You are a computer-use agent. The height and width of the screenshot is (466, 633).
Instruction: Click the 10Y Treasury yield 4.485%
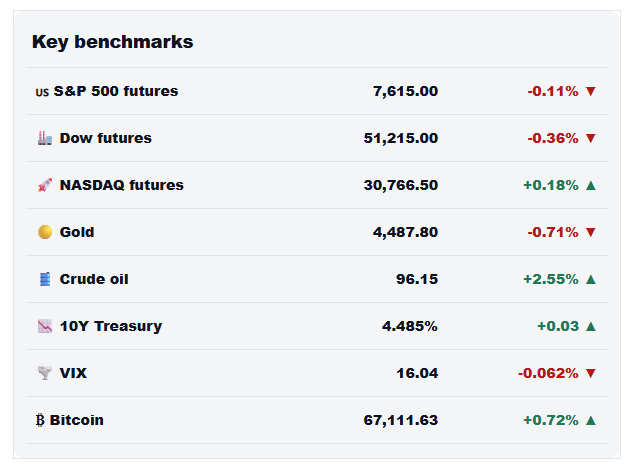(x=410, y=326)
